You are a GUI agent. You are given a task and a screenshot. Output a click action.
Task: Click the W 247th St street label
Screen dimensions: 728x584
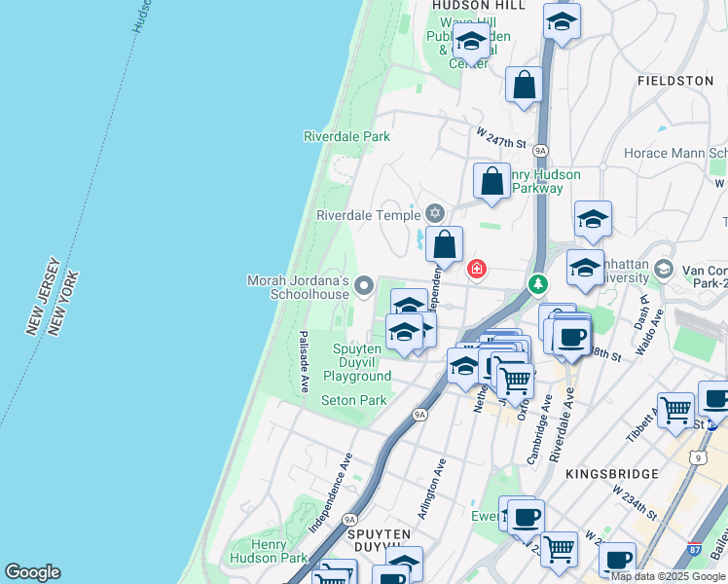pyautogui.click(x=501, y=138)
